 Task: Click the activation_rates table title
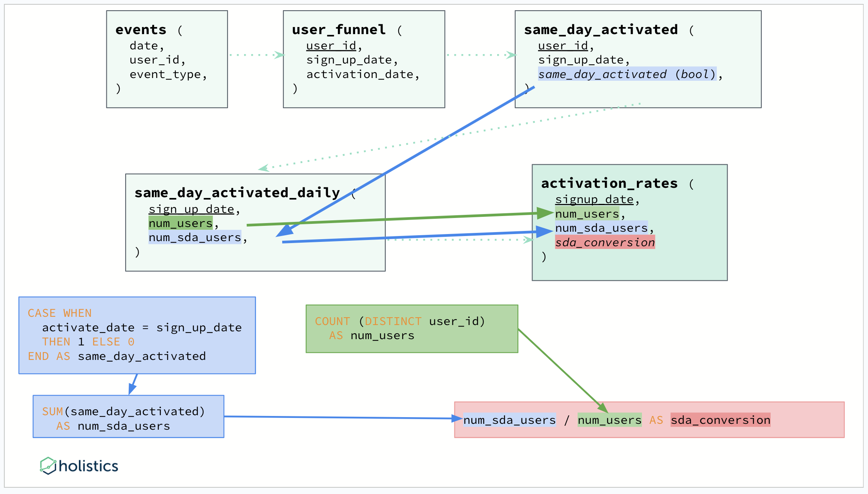pos(609,183)
